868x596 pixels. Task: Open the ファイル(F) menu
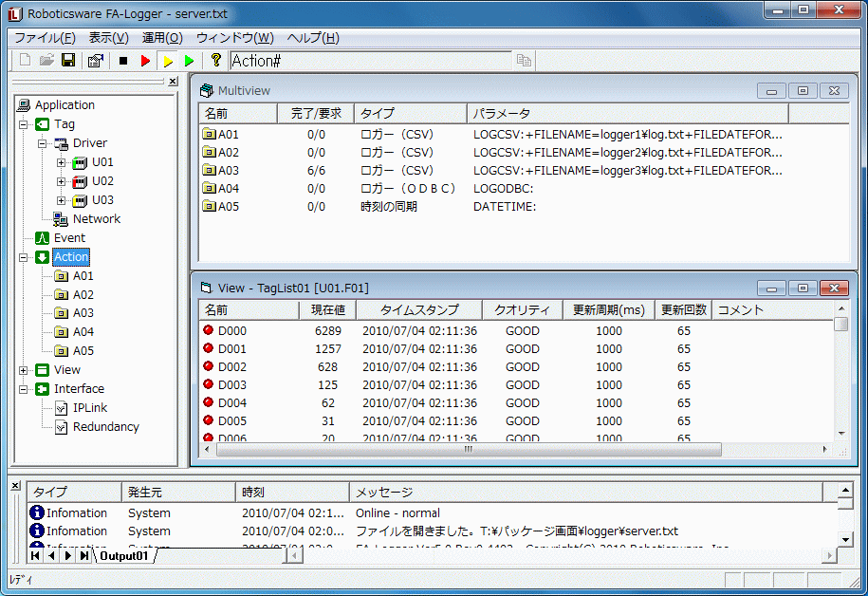click(x=45, y=38)
